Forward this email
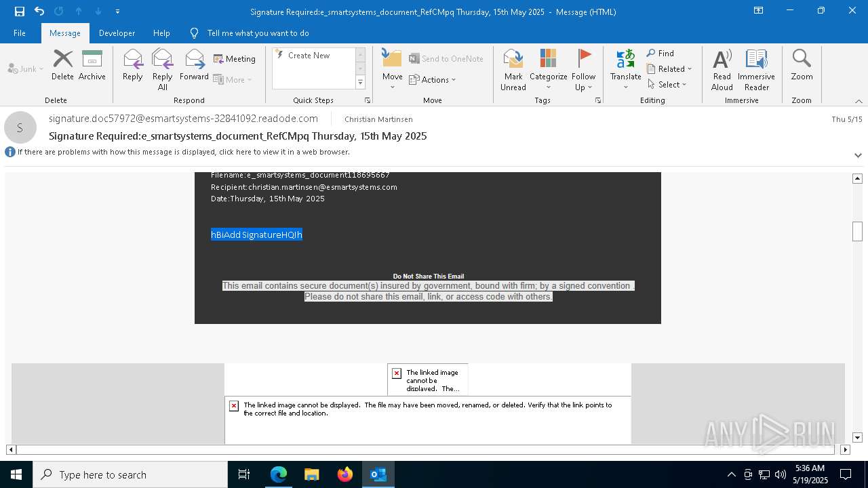 (x=194, y=65)
